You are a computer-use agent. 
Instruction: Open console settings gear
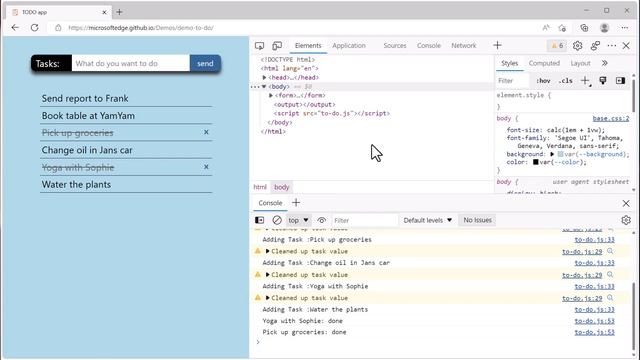click(x=626, y=220)
